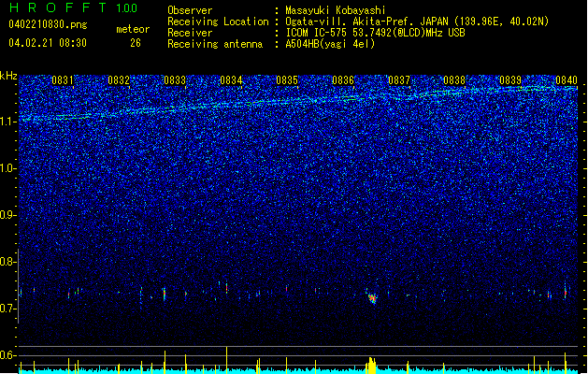Click the 0.6 frequency axis label
The height and width of the screenshot is (374, 588).
coord(7,355)
